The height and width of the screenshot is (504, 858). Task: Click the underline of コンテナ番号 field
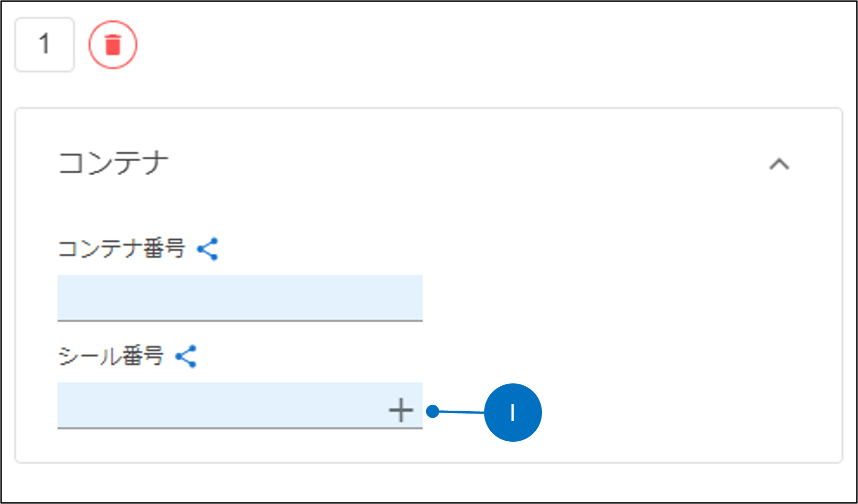239,321
